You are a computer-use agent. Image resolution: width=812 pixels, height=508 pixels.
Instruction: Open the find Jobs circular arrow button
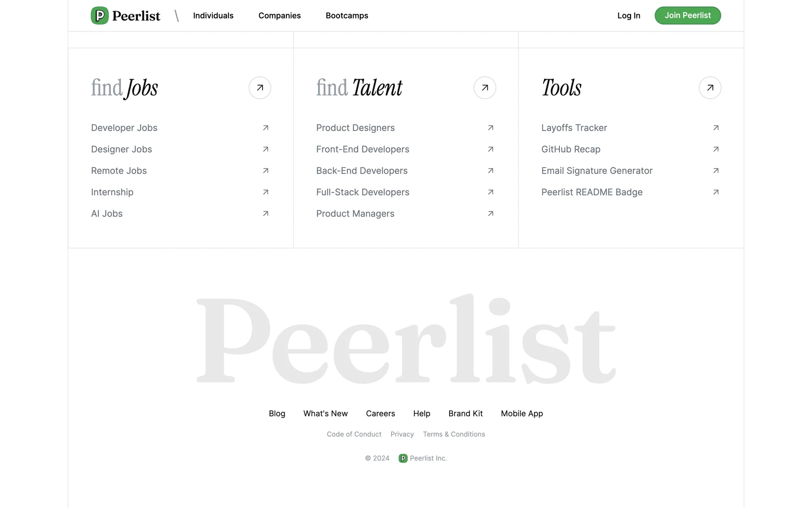point(260,88)
